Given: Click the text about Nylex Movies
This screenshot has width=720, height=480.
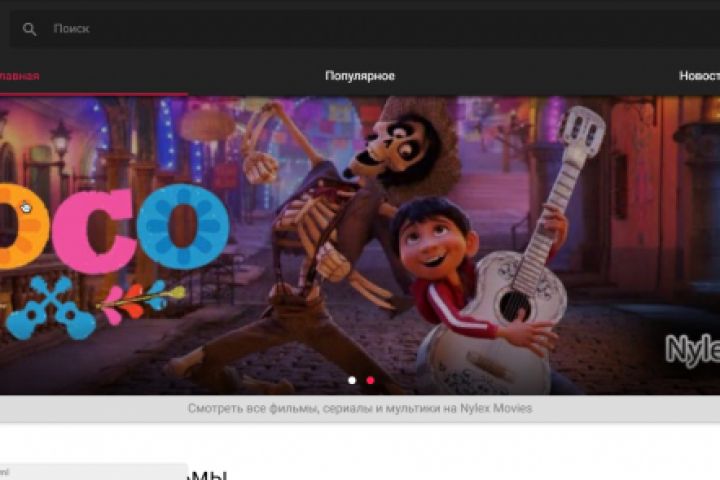Looking at the screenshot, I should click(x=360, y=408).
